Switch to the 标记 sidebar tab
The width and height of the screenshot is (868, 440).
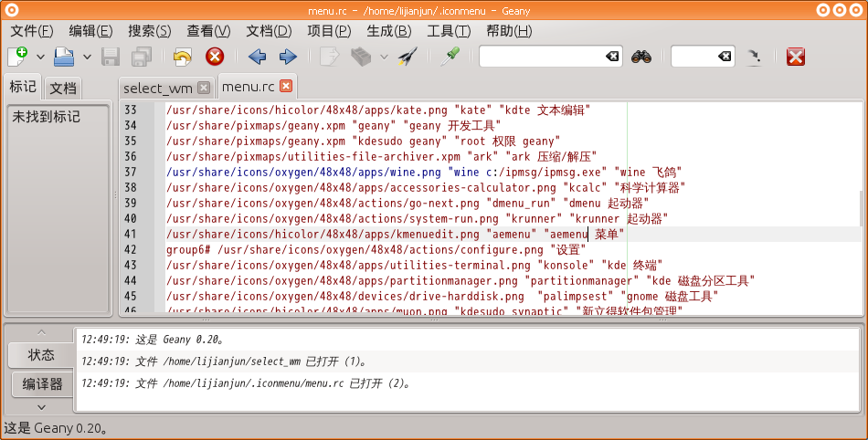(23, 87)
